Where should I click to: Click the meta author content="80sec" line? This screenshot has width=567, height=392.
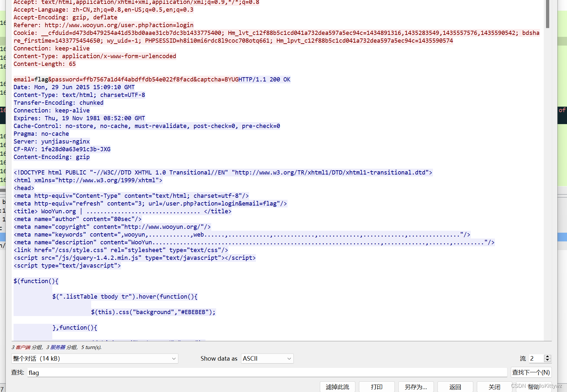78,219
